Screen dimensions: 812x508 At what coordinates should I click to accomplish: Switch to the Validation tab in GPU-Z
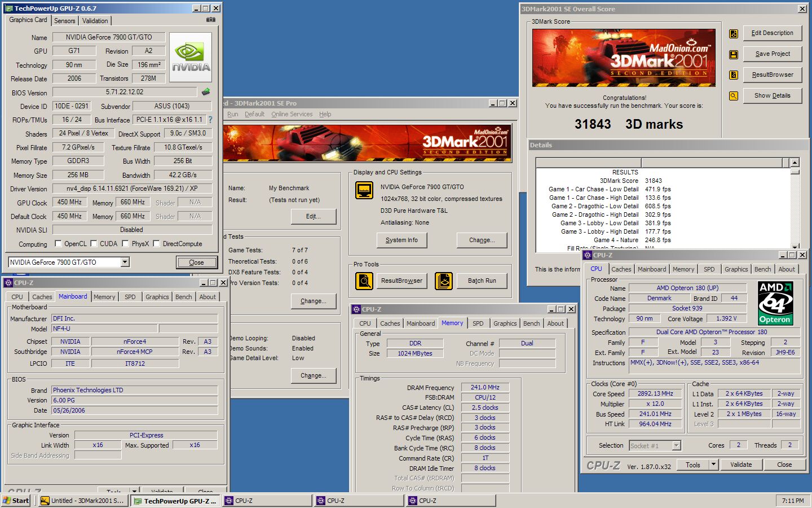coord(95,21)
